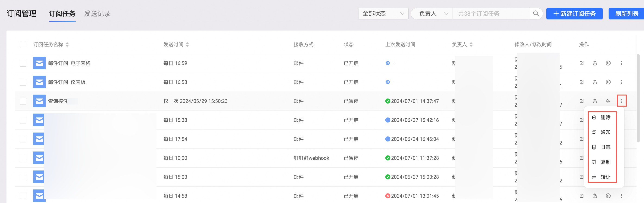
Task: Select the 查询控件 row checkbox
Action: pyautogui.click(x=23, y=101)
